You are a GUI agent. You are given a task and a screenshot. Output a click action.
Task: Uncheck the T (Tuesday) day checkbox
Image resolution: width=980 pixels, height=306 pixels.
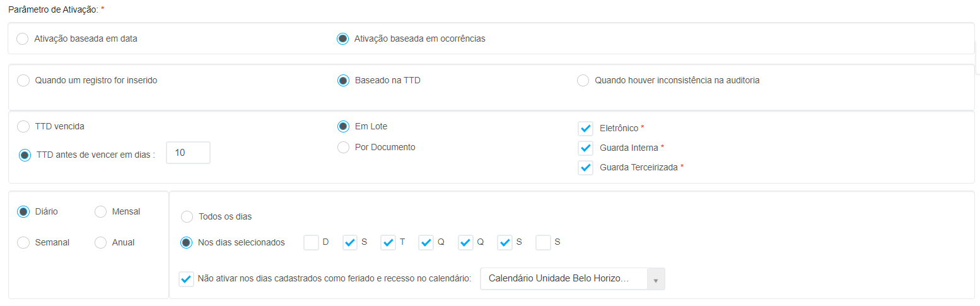tap(388, 242)
